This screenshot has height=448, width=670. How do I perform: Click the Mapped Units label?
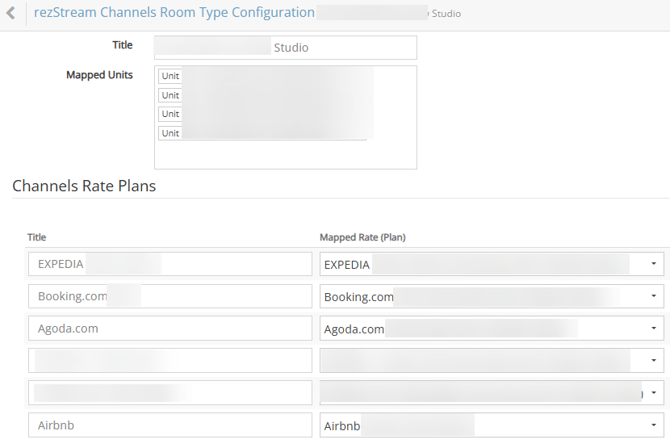pos(99,75)
